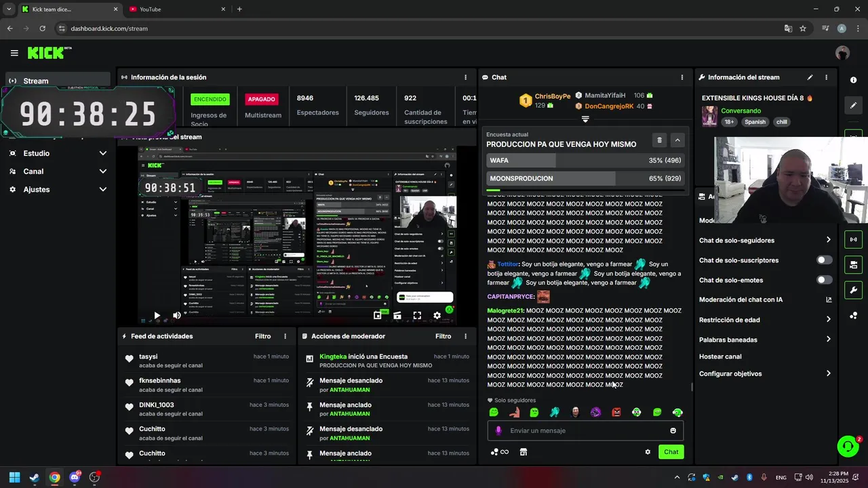
Task: Expand the chat leaderboard arrow below ChrisBoyPe
Action: pos(585,119)
